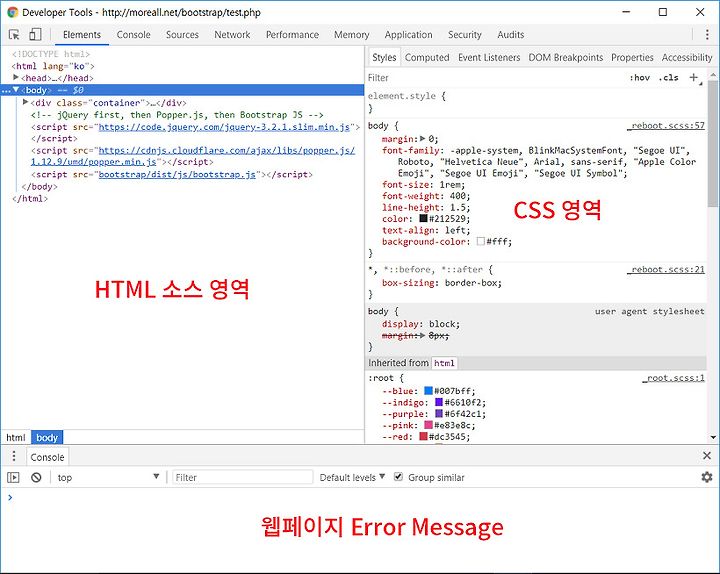Open the background-color #fff swatch
Screen dimensions: 720x574
481,241
